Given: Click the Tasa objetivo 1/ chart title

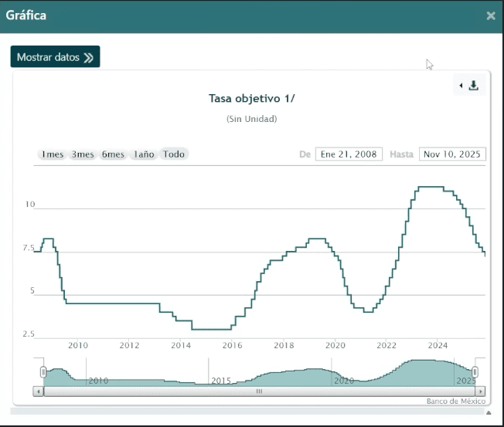Looking at the screenshot, I should [252, 98].
